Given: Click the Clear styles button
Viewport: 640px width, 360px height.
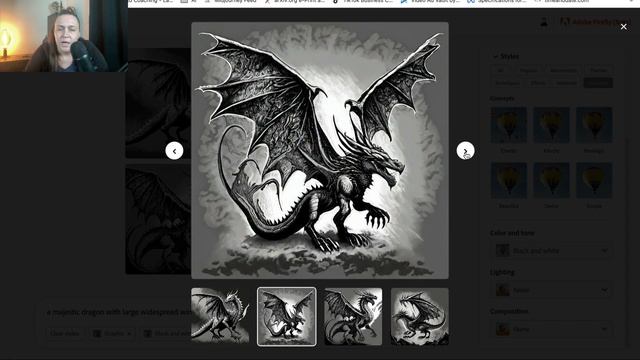Looking at the screenshot, I should (x=64, y=333).
